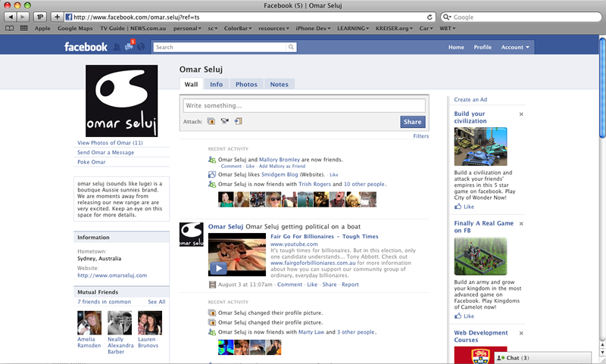The width and height of the screenshot is (606, 364).
Task: Switch to the Photos tab
Action: click(x=246, y=84)
